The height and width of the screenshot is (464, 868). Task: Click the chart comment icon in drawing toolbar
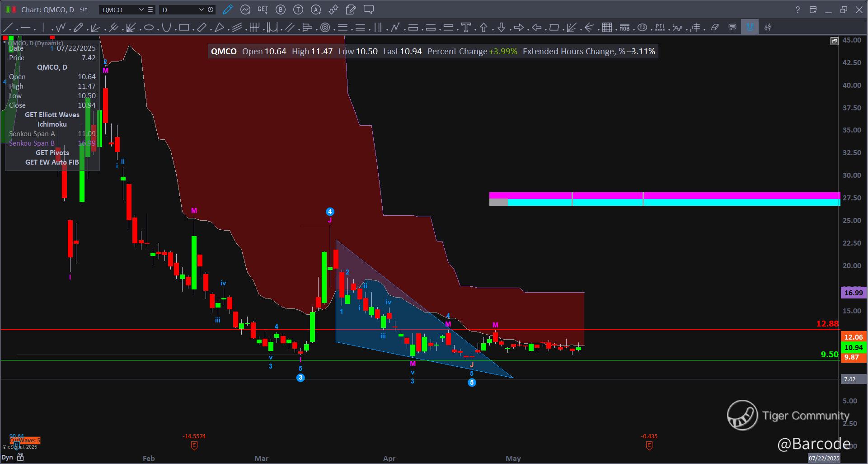732,28
